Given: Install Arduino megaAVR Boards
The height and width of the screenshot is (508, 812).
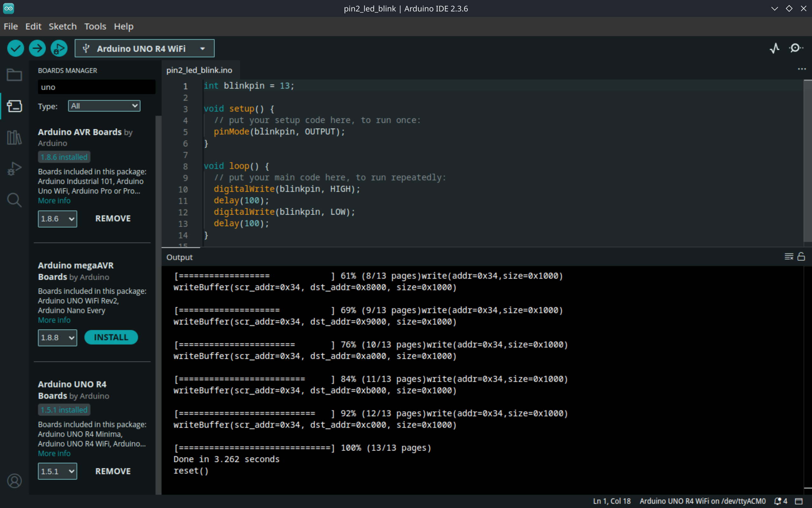Looking at the screenshot, I should point(111,337).
